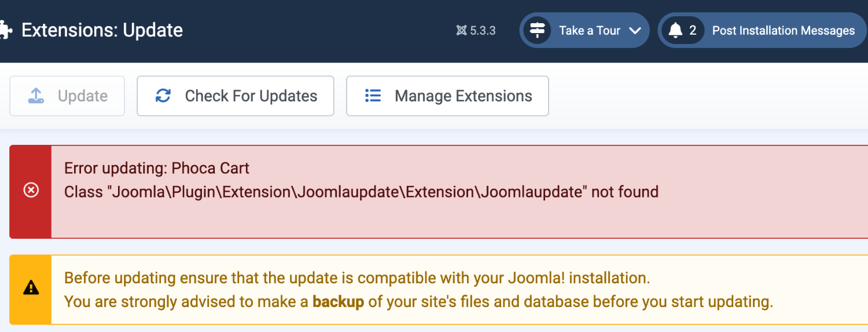Click the yellow warning triangle icon
This screenshot has width=868, height=332.
click(31, 287)
